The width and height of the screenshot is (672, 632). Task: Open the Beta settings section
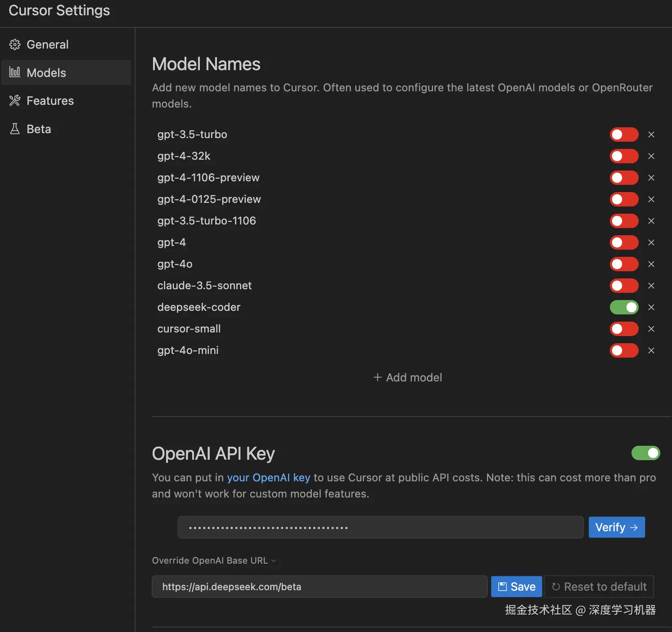(38, 129)
